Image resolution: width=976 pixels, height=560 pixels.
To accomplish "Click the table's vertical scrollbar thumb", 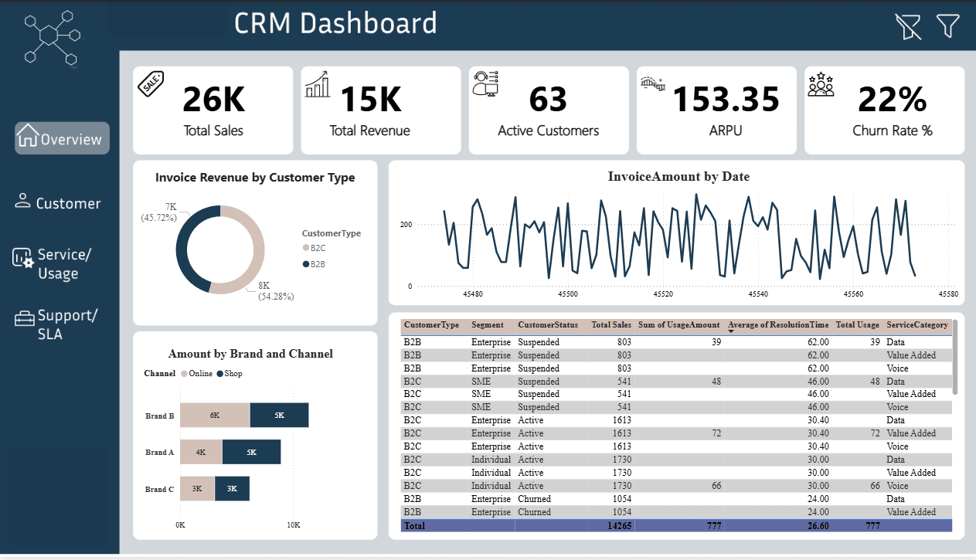I will pyautogui.click(x=955, y=357).
